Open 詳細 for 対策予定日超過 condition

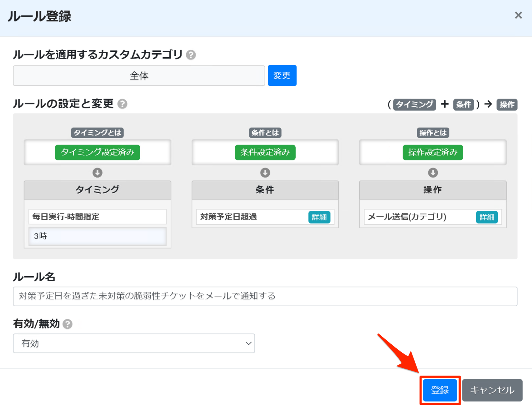(319, 217)
